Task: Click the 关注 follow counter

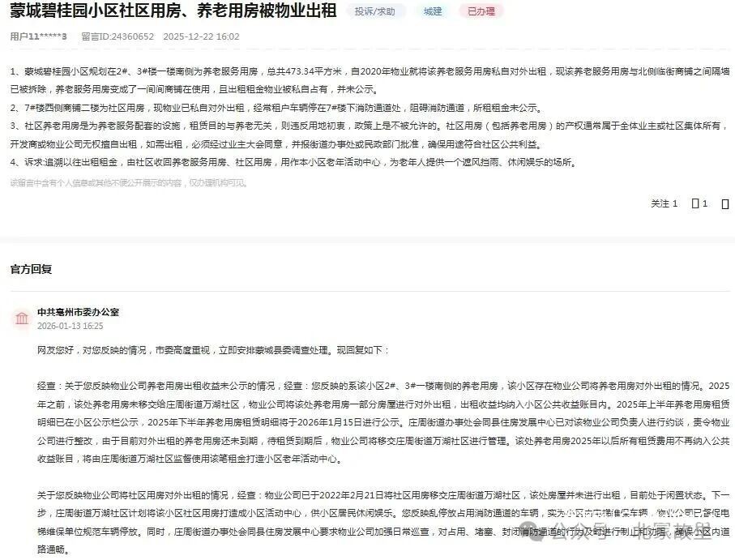Action: click(664, 203)
